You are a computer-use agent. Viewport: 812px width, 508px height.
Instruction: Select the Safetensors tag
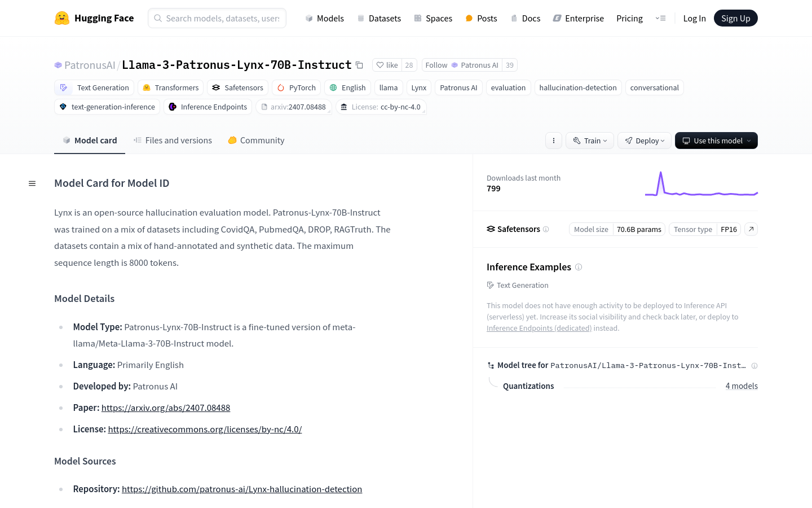(x=237, y=87)
